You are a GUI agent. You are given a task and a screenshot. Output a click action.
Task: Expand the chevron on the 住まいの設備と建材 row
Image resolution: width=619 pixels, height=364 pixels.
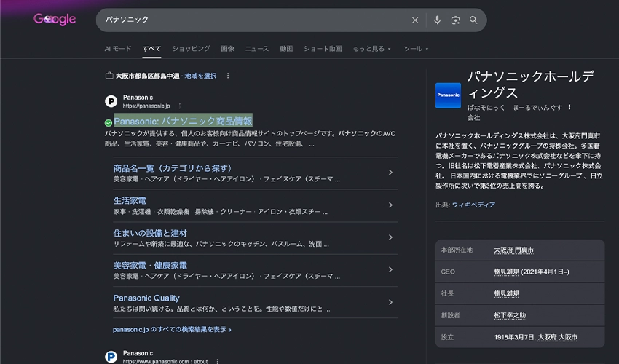click(390, 237)
